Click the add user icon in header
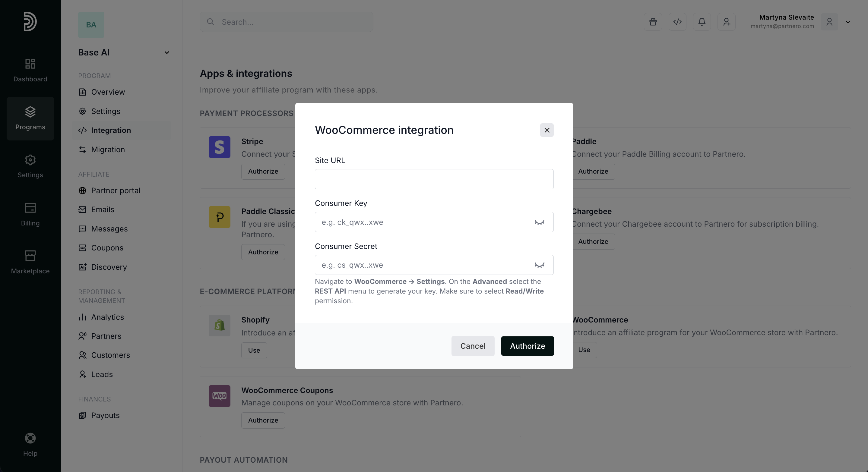This screenshot has width=868, height=472. 727,22
